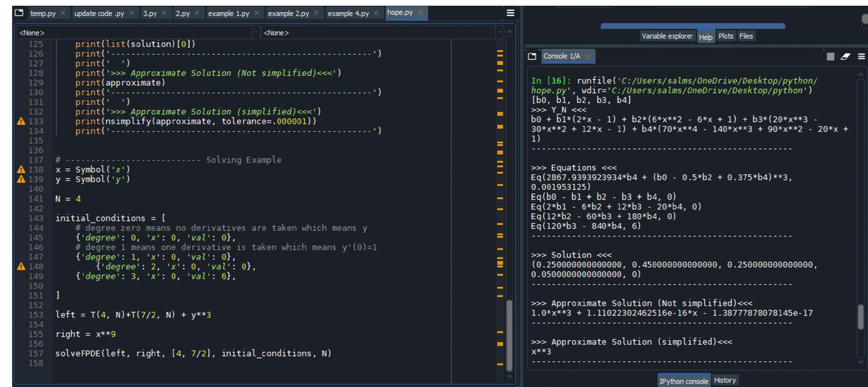This screenshot has height=387, width=868.
Task: Click the 'In [16]:' console prompt
Action: click(551, 81)
